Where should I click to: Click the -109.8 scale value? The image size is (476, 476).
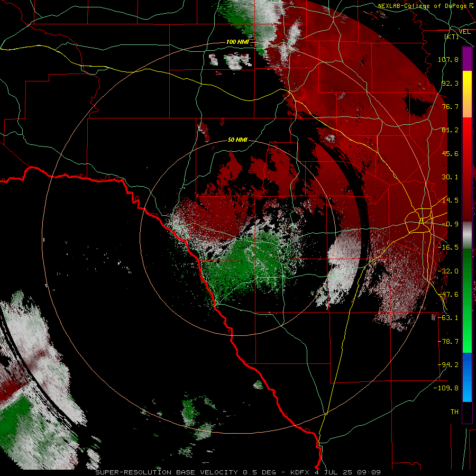tap(446, 388)
